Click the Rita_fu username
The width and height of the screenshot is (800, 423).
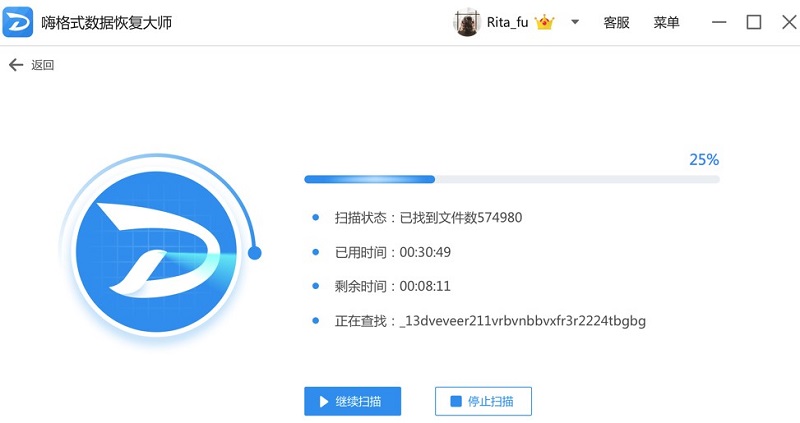click(x=507, y=22)
